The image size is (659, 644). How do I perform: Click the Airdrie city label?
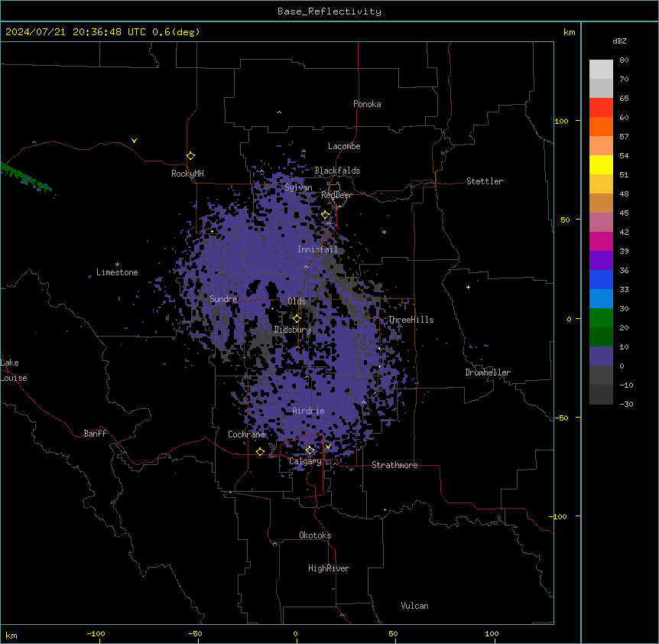point(309,411)
